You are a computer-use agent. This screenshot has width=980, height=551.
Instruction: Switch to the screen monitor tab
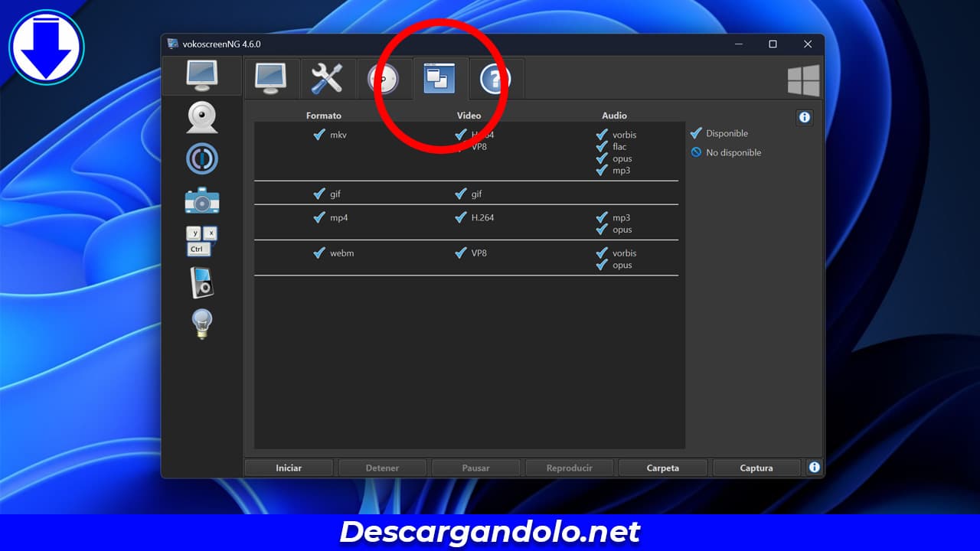[x=270, y=78]
